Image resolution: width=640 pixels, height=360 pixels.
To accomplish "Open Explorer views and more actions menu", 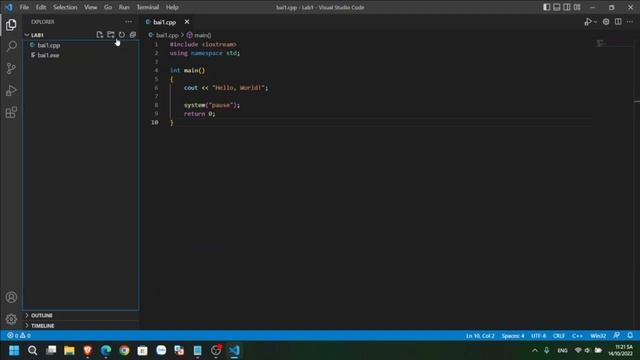I will (x=129, y=22).
